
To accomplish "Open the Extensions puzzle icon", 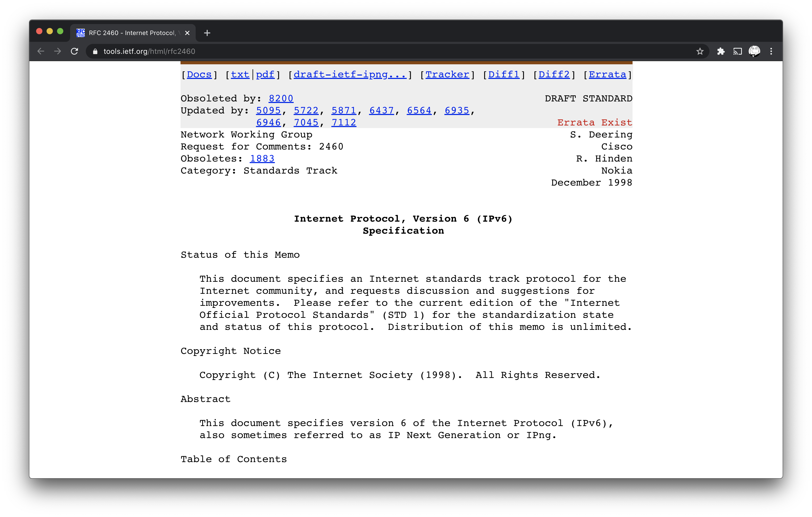I will click(721, 51).
